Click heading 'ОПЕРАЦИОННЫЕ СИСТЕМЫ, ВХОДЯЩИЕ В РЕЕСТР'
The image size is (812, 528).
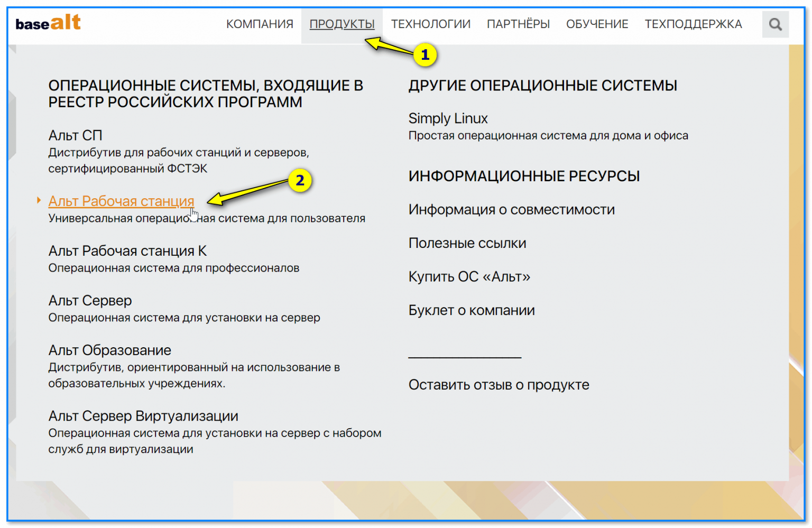point(206,94)
